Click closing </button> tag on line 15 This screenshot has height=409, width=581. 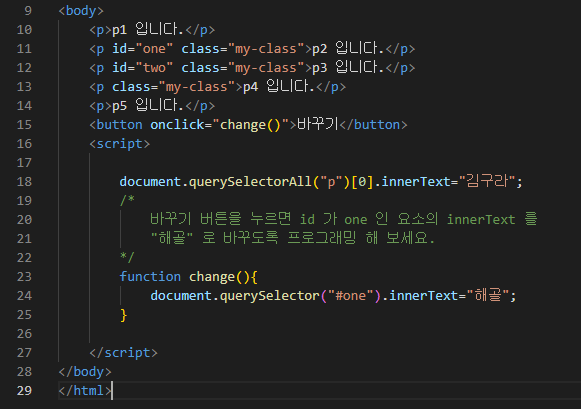pyautogui.click(x=373, y=124)
